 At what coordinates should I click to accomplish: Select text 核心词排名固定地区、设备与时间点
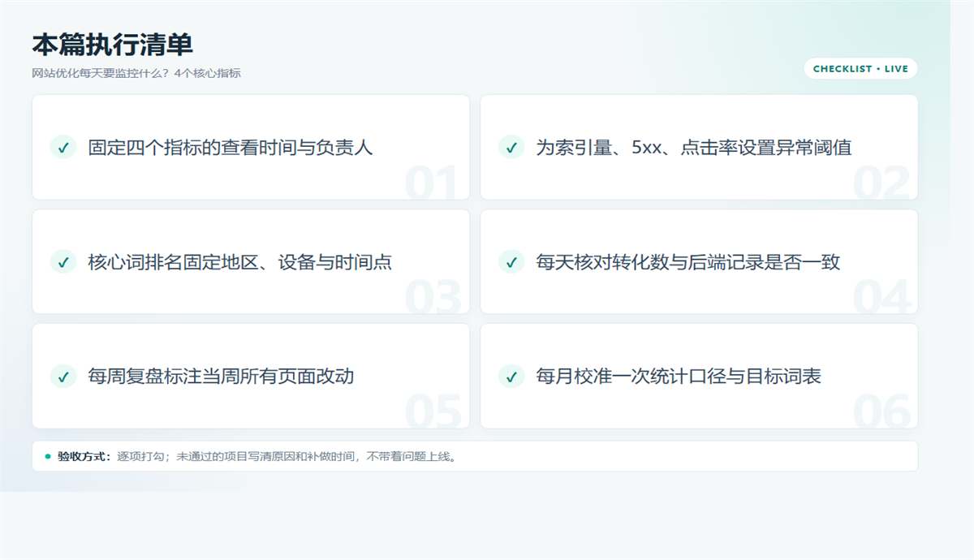point(240,262)
